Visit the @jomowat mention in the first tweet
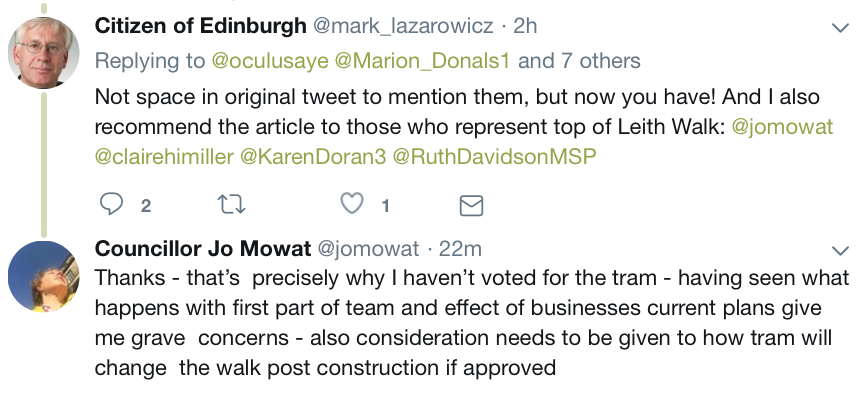864x396 pixels. coord(782,127)
